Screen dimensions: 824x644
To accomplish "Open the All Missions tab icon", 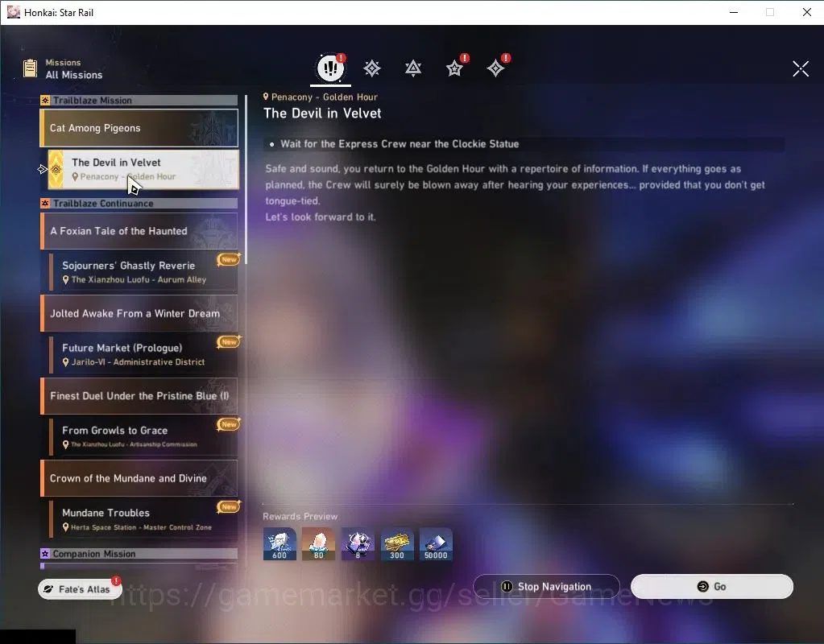I will tap(330, 68).
